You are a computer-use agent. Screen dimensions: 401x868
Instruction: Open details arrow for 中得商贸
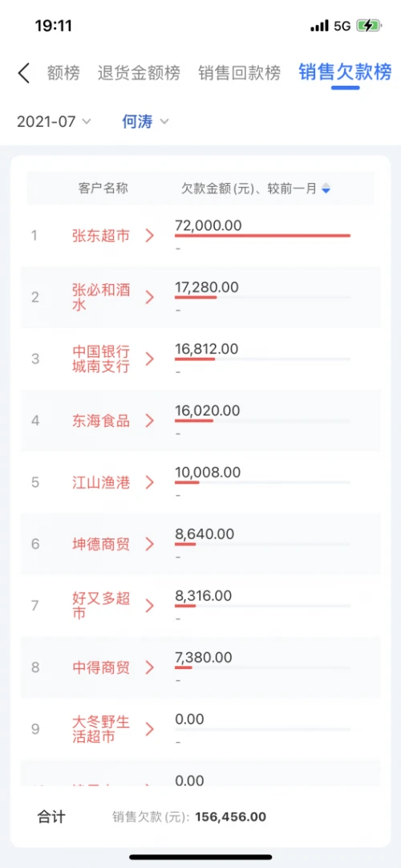[x=149, y=667]
